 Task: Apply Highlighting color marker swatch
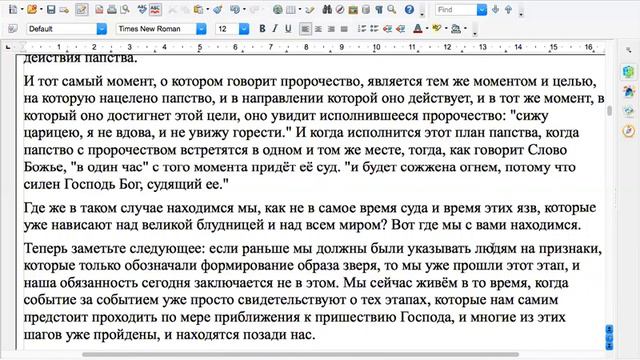coord(437,29)
